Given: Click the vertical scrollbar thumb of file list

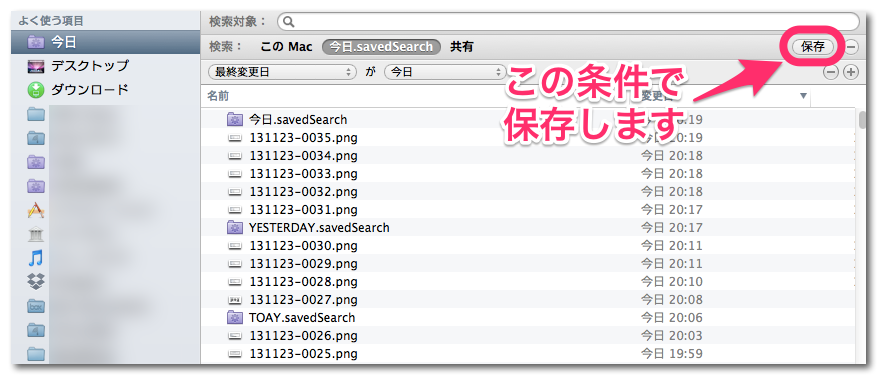Looking at the screenshot, I should (862, 120).
